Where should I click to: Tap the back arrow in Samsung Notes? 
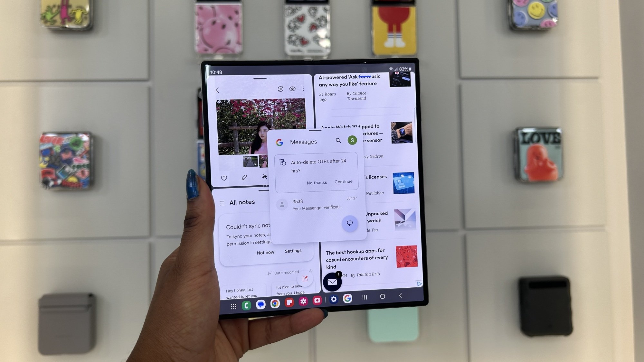pyautogui.click(x=217, y=89)
